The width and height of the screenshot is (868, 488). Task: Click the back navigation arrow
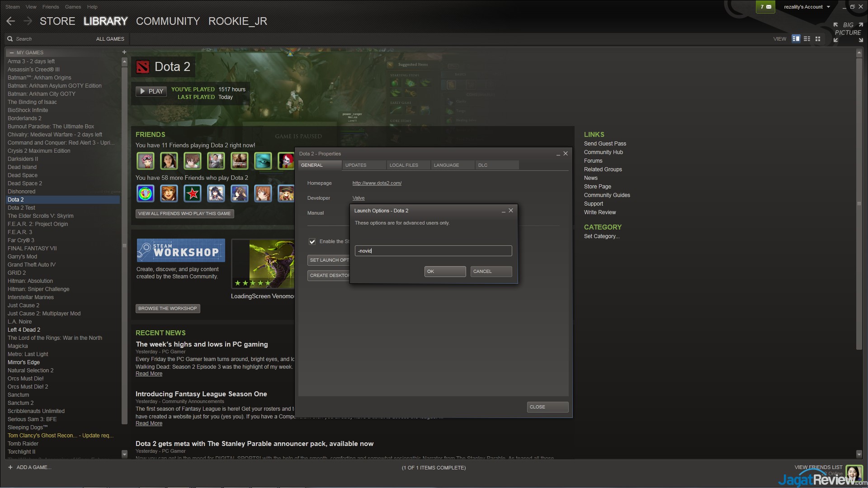(11, 21)
